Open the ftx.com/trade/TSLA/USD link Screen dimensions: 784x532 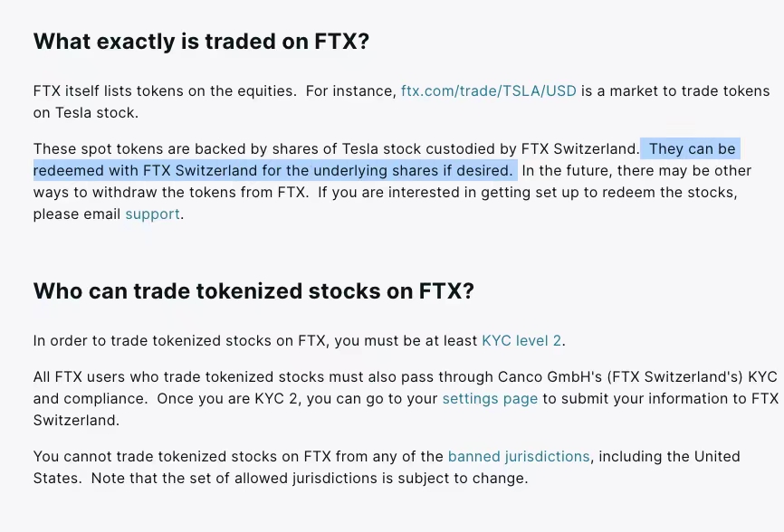(489, 90)
